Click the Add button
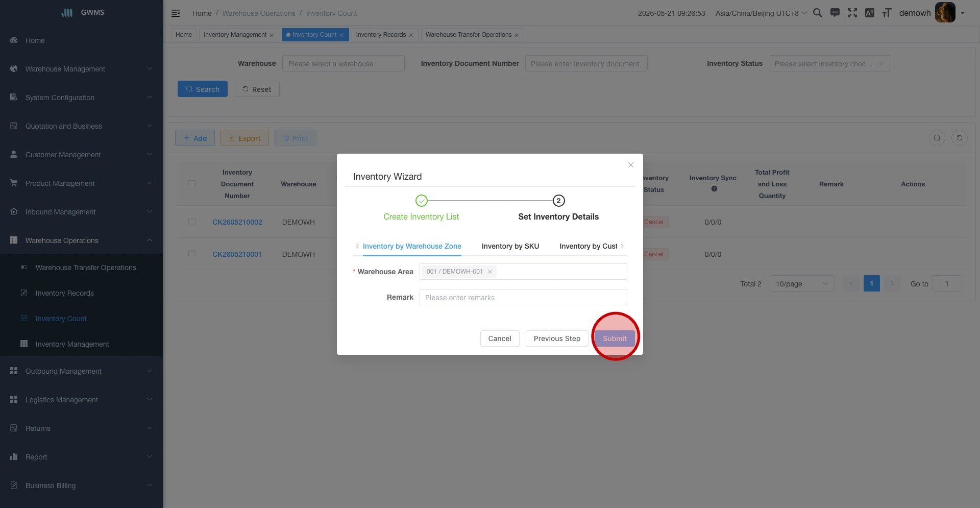 coord(195,138)
